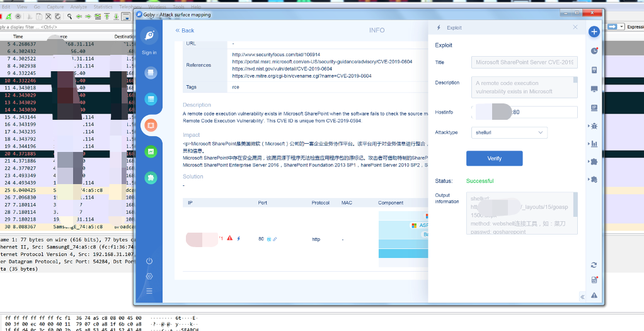
Task: Select Wireshark packet 25 at 6.040425
Action: (x=68, y=190)
